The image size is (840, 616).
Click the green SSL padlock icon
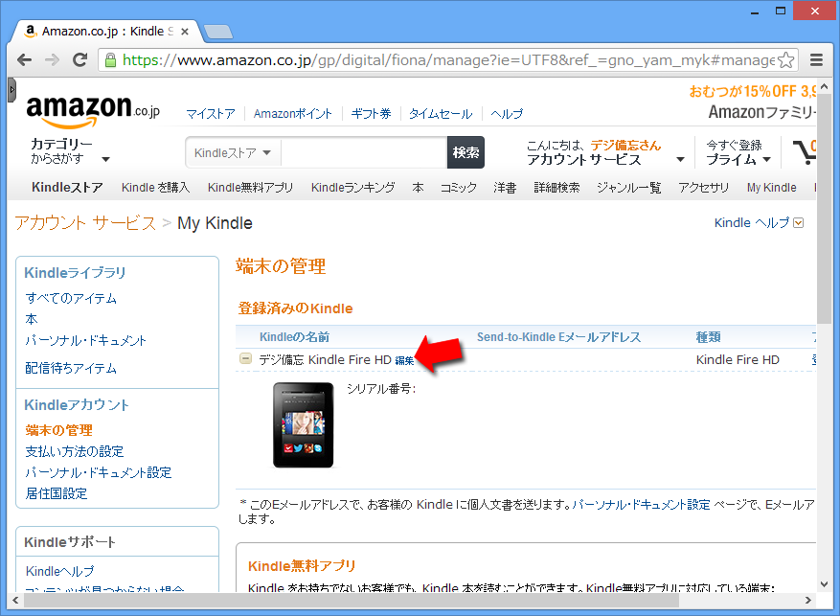click(x=110, y=60)
